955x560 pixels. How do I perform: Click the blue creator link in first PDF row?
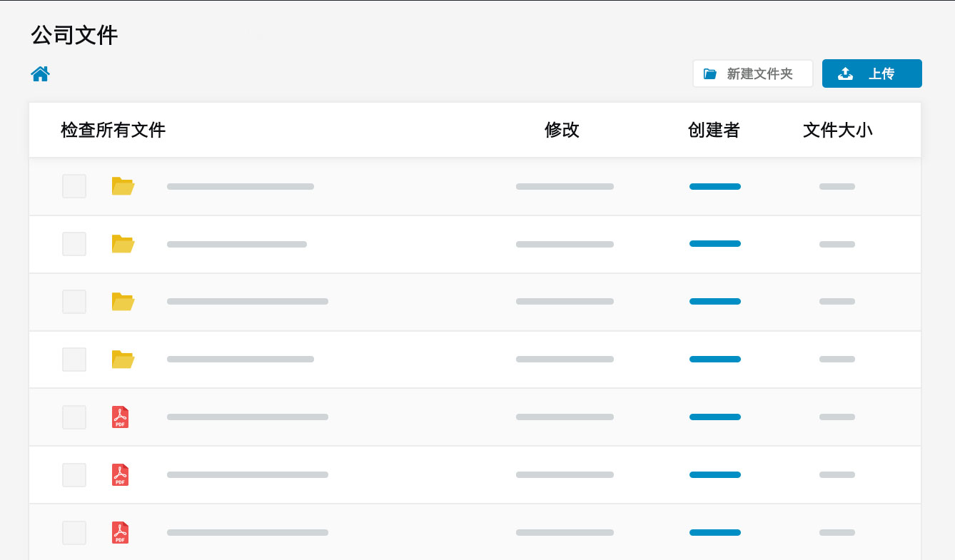[x=715, y=417]
